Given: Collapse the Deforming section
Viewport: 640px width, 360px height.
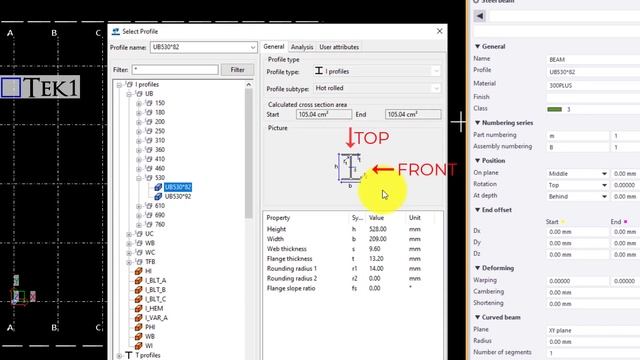Looking at the screenshot, I should [477, 268].
